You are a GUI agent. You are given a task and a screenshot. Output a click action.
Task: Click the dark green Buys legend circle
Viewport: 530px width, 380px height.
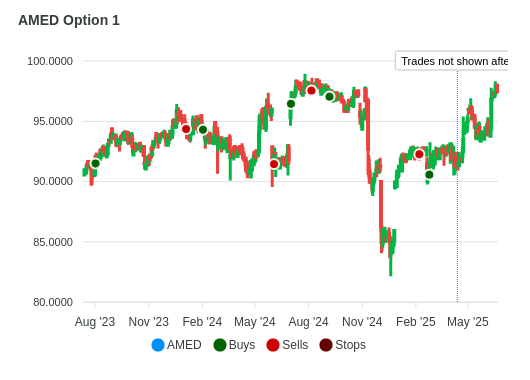point(220,345)
